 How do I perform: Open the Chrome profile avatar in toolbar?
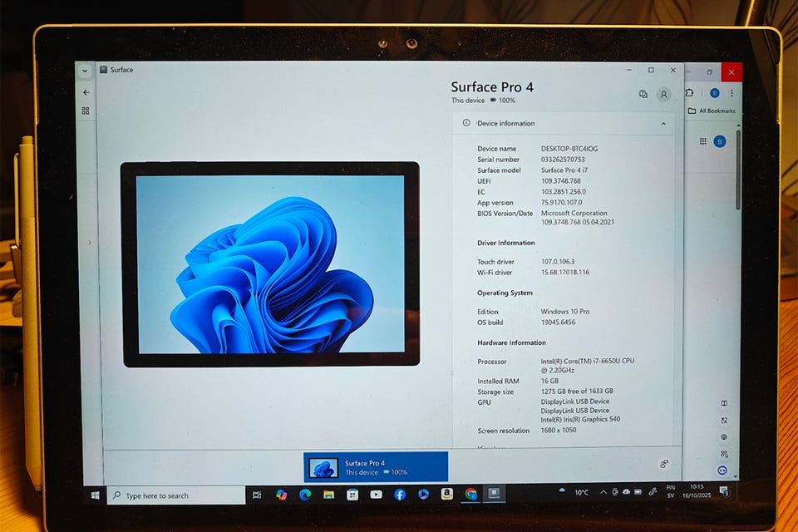(715, 93)
